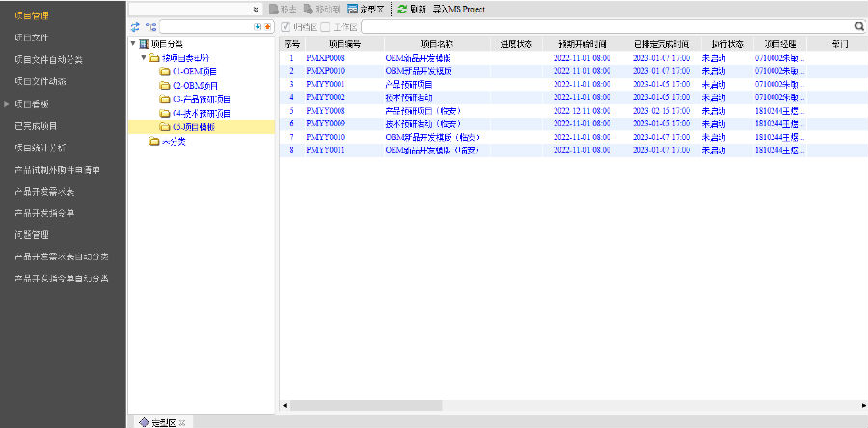Collapse the 按项目类型分 tree folder
This screenshot has width=868, height=428.
pyautogui.click(x=142, y=58)
